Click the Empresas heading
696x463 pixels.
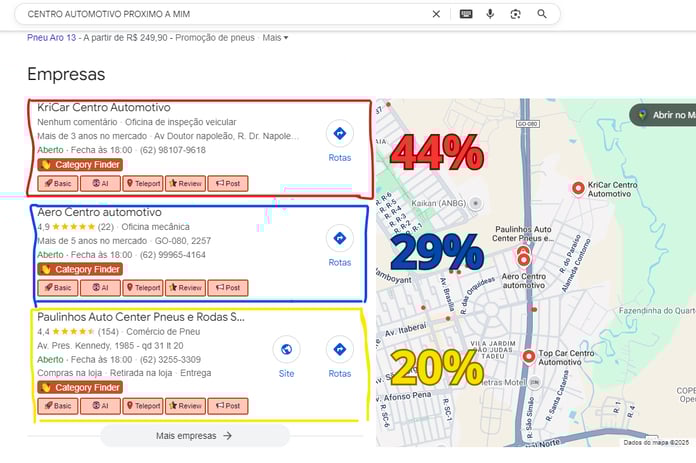coord(66,74)
